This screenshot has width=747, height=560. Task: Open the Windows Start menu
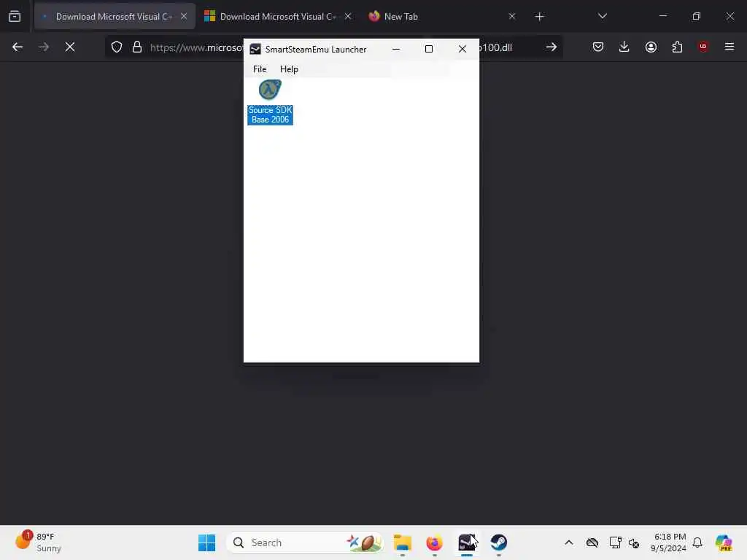point(206,542)
